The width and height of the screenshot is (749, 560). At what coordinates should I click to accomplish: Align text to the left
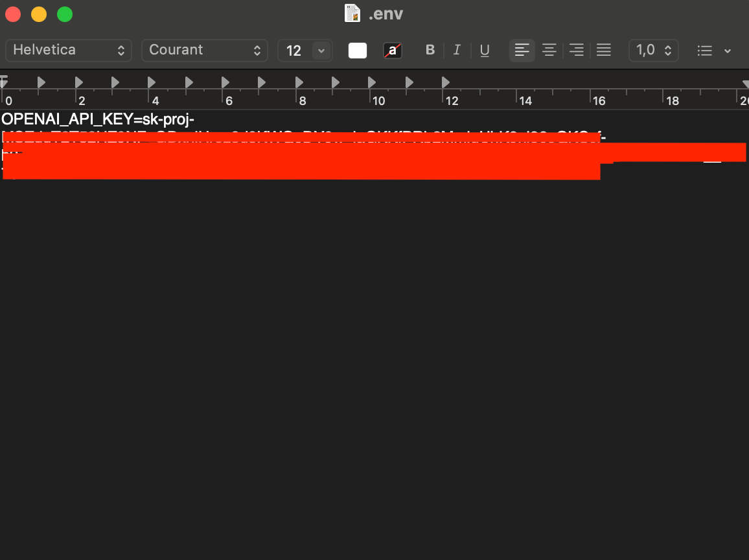tap(522, 50)
